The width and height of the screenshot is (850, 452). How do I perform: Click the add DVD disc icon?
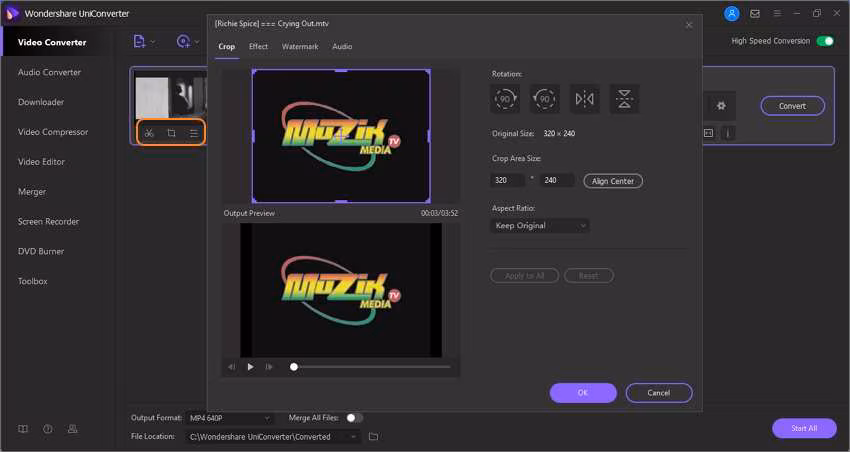[183, 41]
